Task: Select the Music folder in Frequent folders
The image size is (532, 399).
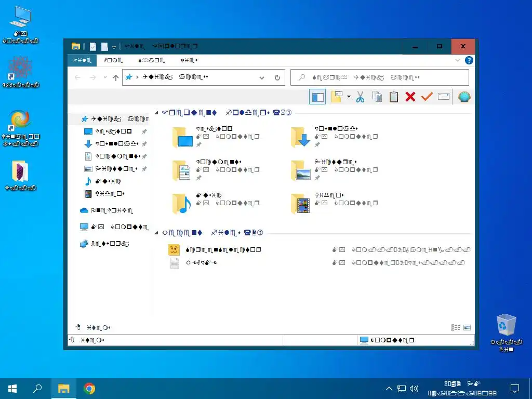Action: [216, 203]
